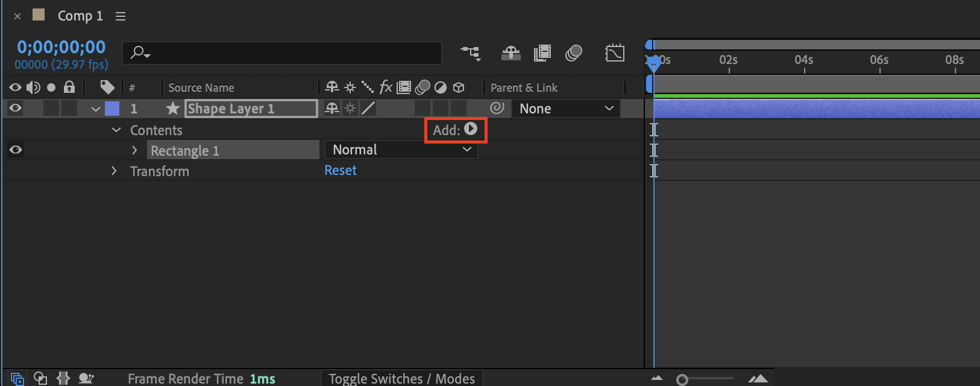The height and width of the screenshot is (386, 980).
Task: Click the zoom in large mountains icon
Action: click(758, 379)
